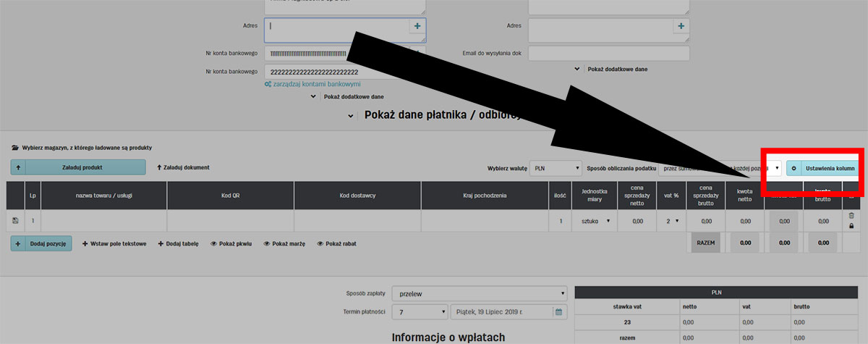Open the 'sztuka' unit-of-measure dropdown
Viewport: 868px width, 344px height.
(595, 221)
